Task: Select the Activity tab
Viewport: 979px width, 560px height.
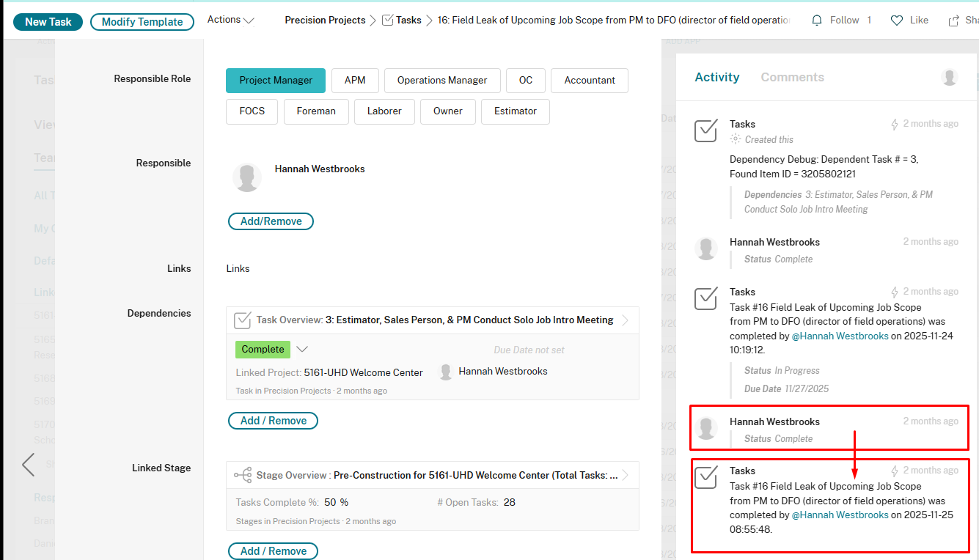Action: 716,76
